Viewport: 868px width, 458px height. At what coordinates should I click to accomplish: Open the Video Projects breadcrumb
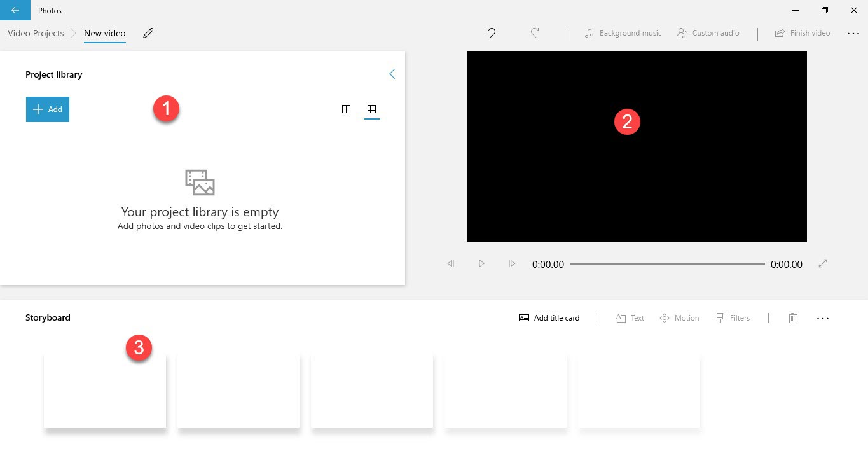pos(36,33)
